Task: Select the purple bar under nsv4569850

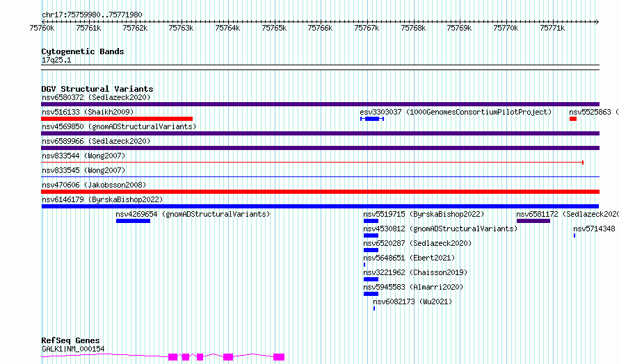Action: coord(320,133)
